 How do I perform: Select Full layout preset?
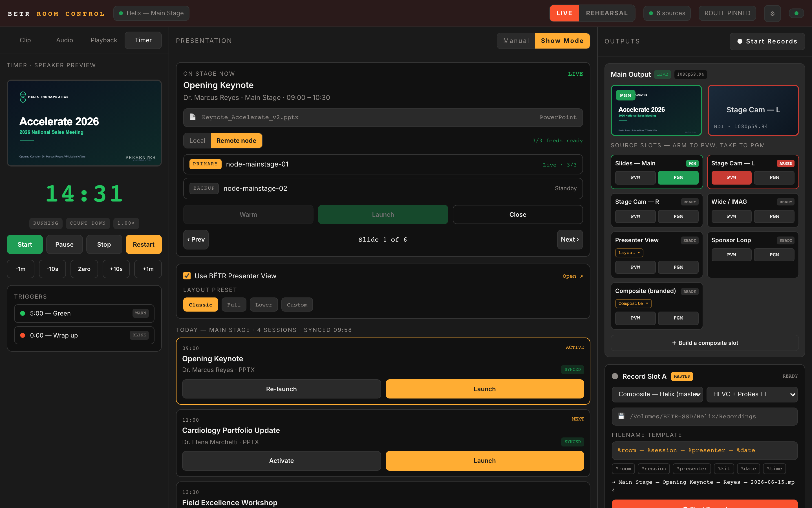[233, 305]
